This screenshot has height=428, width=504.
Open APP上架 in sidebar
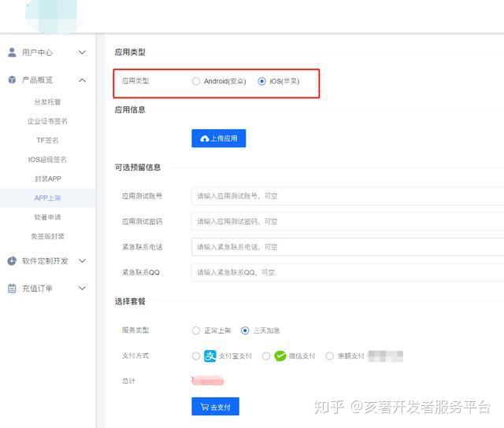click(x=47, y=197)
